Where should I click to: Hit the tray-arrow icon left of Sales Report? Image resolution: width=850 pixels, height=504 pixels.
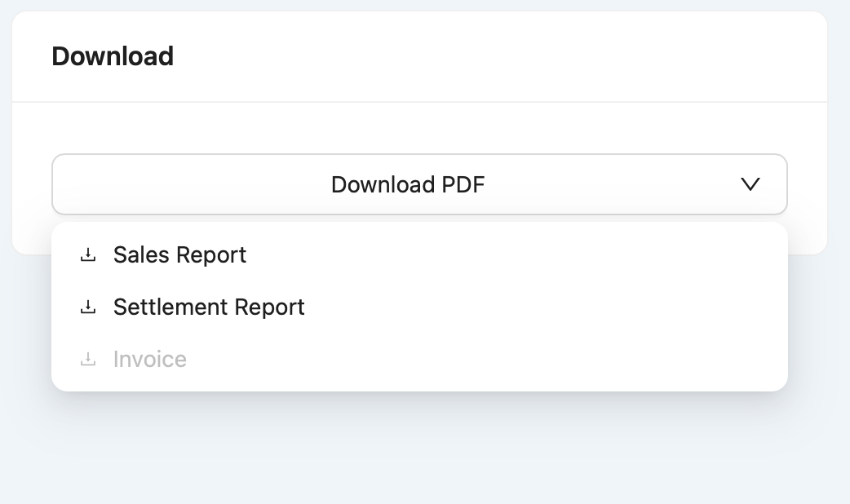point(88,255)
